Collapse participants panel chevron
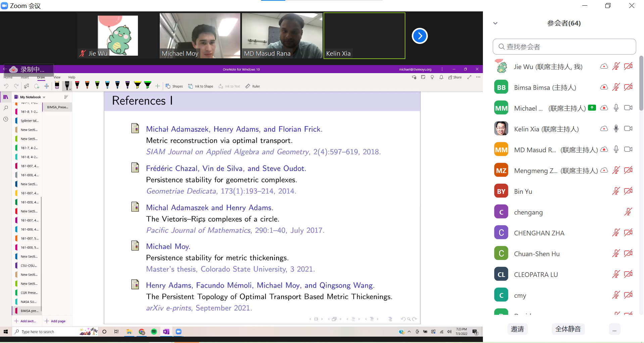The width and height of the screenshot is (644, 343). (x=495, y=23)
